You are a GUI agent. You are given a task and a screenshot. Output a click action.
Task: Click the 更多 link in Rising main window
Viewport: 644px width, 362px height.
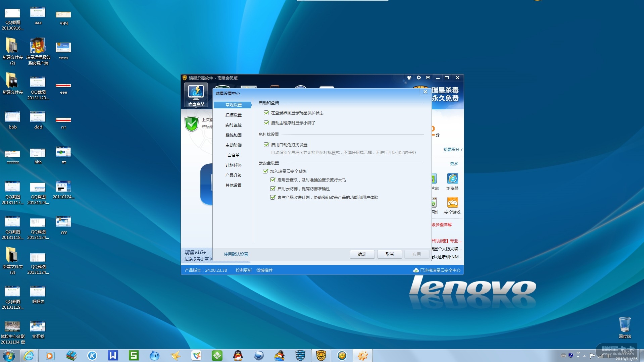[454, 164]
